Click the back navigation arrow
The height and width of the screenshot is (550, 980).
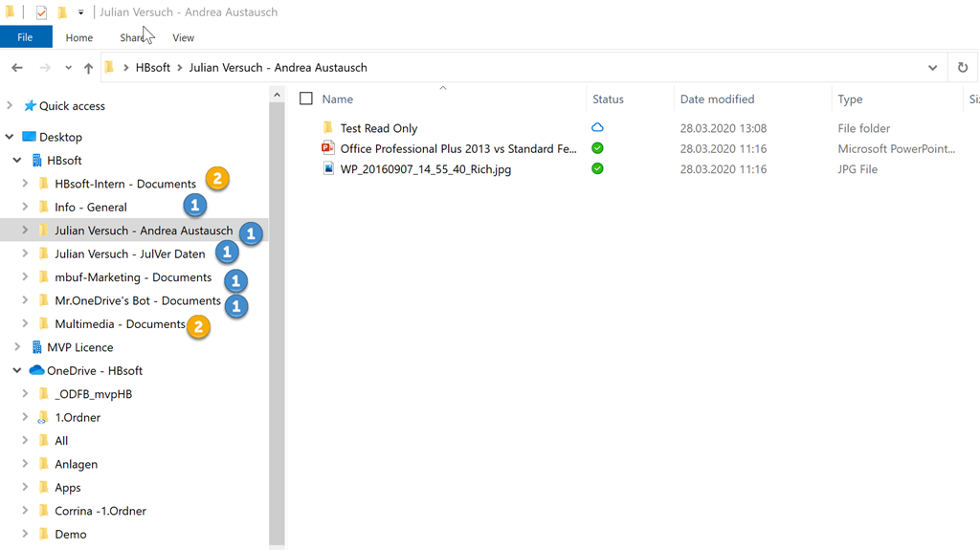(x=17, y=68)
